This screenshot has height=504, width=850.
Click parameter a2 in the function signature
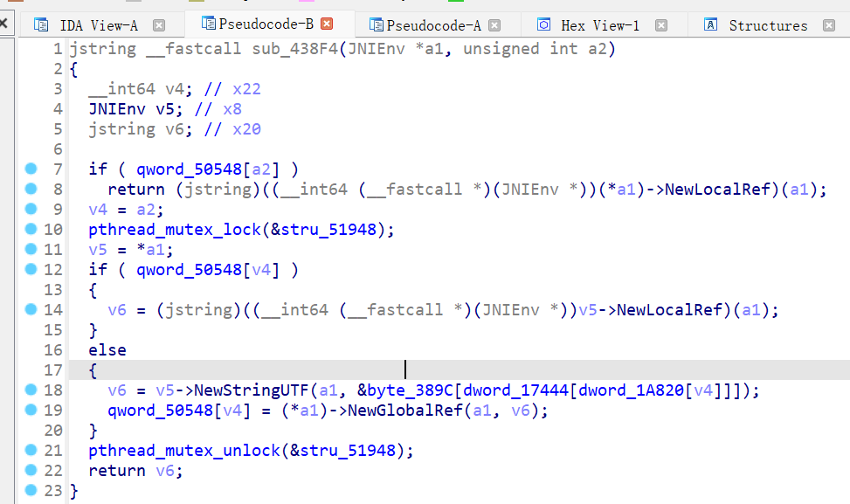pyautogui.click(x=598, y=49)
